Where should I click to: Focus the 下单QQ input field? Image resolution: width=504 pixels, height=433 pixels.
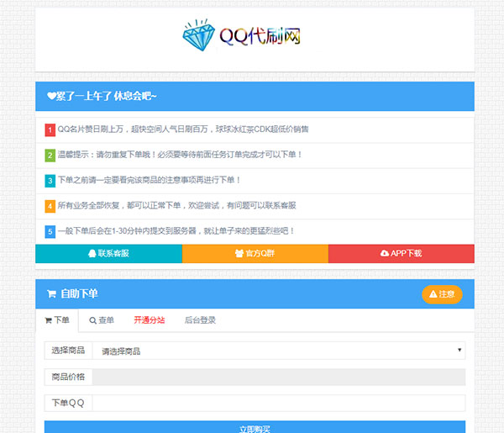[277, 404]
